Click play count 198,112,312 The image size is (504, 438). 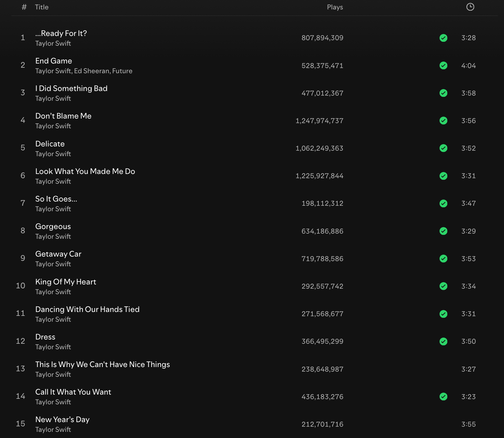(x=322, y=203)
